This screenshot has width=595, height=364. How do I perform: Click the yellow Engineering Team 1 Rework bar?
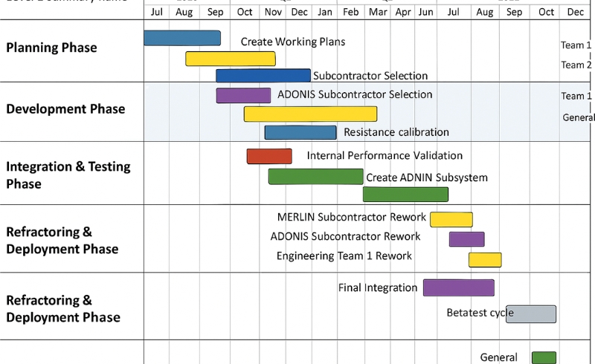(x=485, y=260)
